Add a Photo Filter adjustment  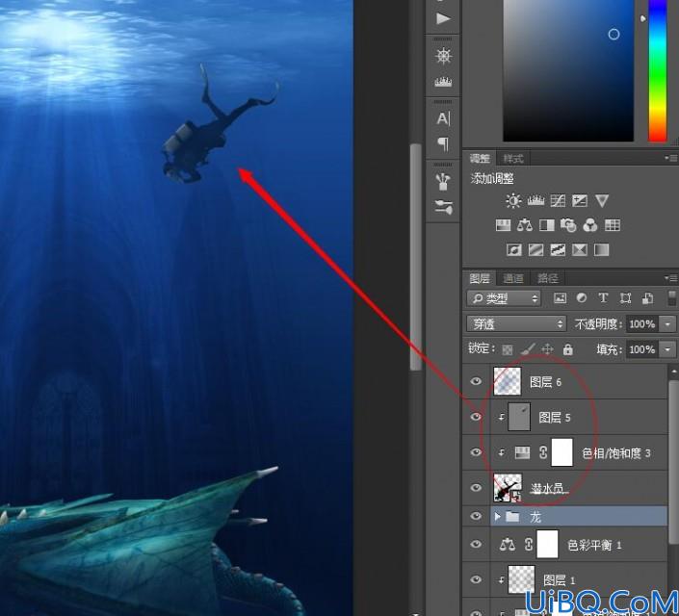568,225
